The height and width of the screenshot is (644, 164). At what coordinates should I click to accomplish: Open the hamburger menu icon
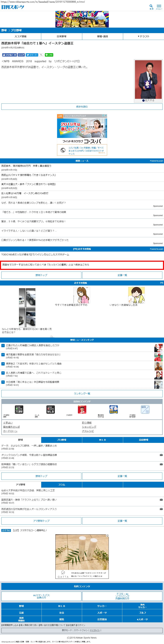pos(159,6)
